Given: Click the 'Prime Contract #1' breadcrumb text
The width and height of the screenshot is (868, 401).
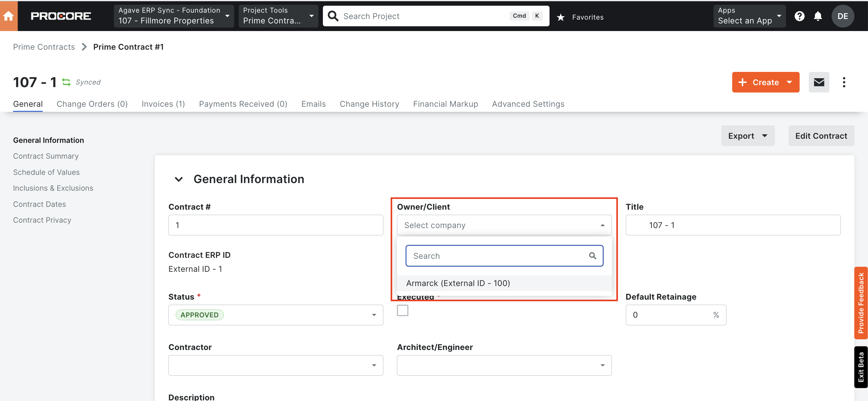Looking at the screenshot, I should (129, 47).
